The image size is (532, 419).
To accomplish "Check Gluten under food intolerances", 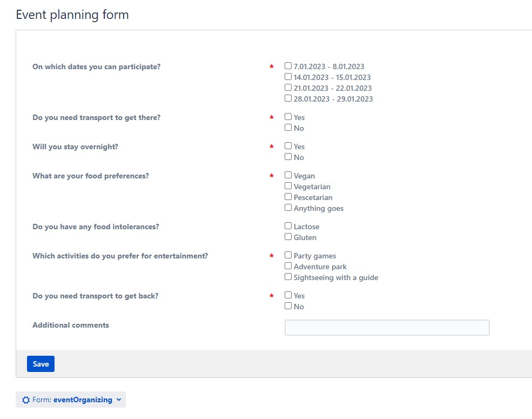I will [x=288, y=236].
